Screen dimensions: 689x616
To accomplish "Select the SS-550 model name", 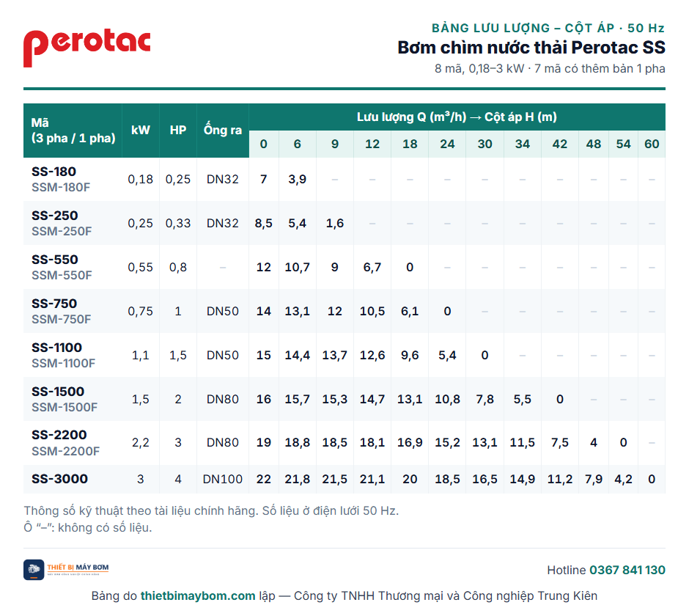I will tap(54, 260).
